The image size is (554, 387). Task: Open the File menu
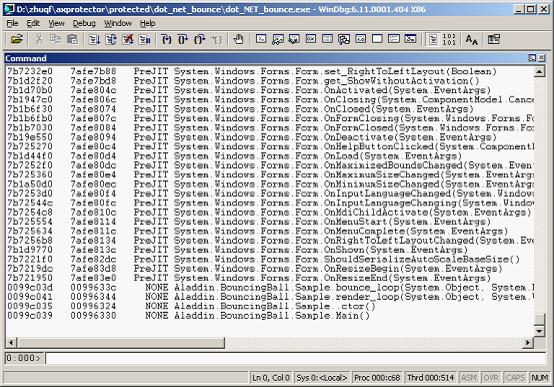pyautogui.click(x=12, y=23)
